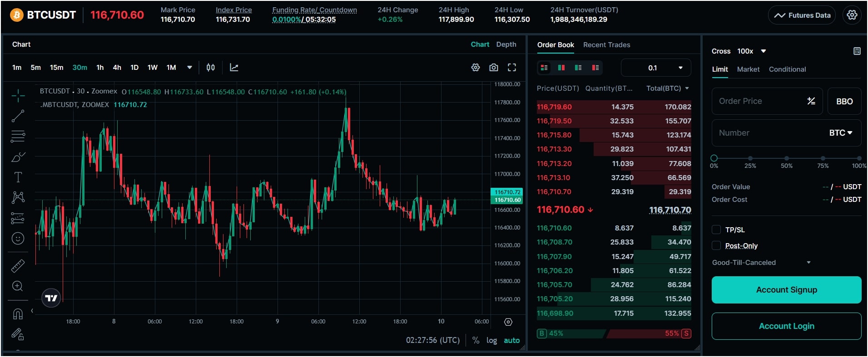Take a chart snapshot with camera icon
The image size is (868, 357).
point(494,68)
